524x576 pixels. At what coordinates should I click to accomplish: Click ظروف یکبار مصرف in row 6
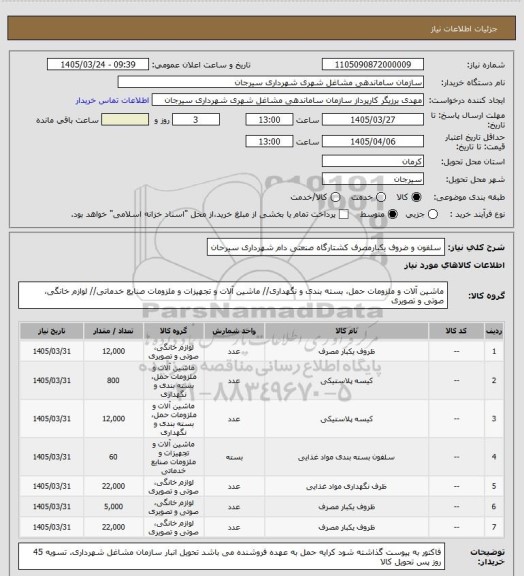point(347,507)
